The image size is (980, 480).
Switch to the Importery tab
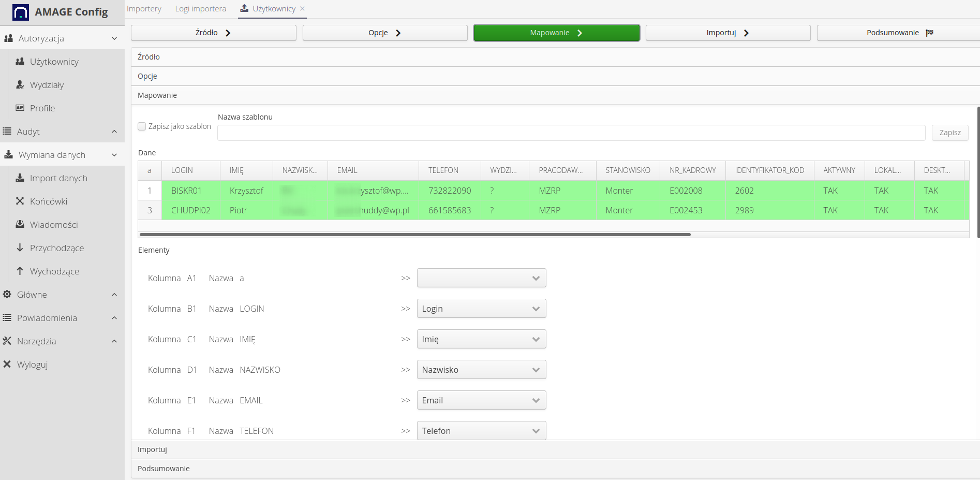(144, 9)
